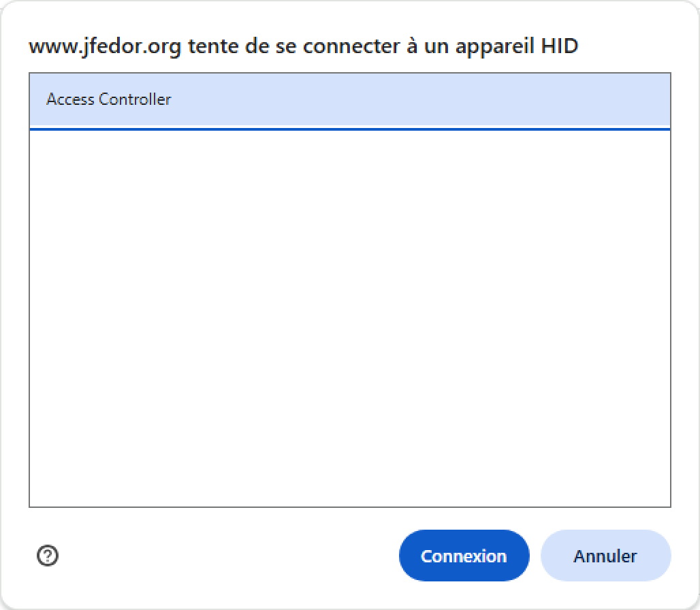The image size is (700, 610).
Task: Connect to the selected HID device
Action: [464, 556]
